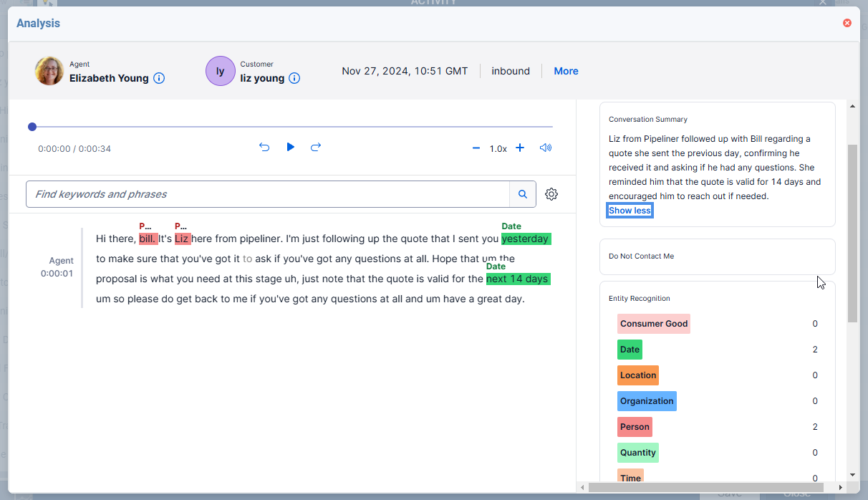The height and width of the screenshot is (500, 868).
Task: Mute the audio with the speaker icon
Action: click(546, 147)
